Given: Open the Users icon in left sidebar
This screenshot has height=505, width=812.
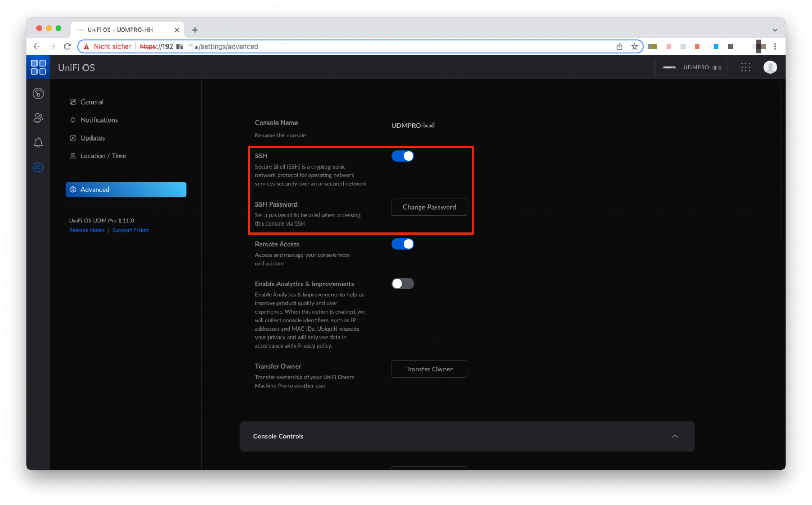Looking at the screenshot, I should [38, 118].
